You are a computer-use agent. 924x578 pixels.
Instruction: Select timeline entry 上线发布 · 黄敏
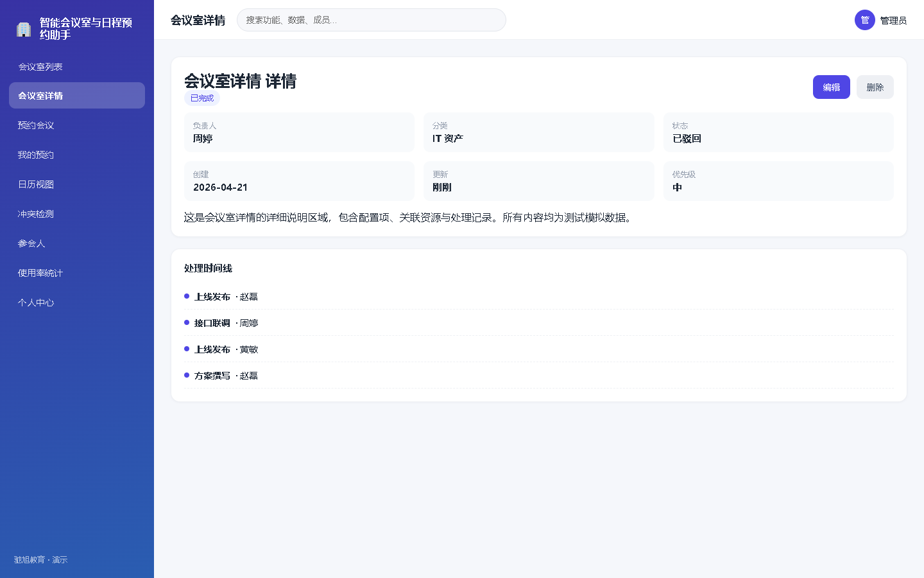pos(539,349)
